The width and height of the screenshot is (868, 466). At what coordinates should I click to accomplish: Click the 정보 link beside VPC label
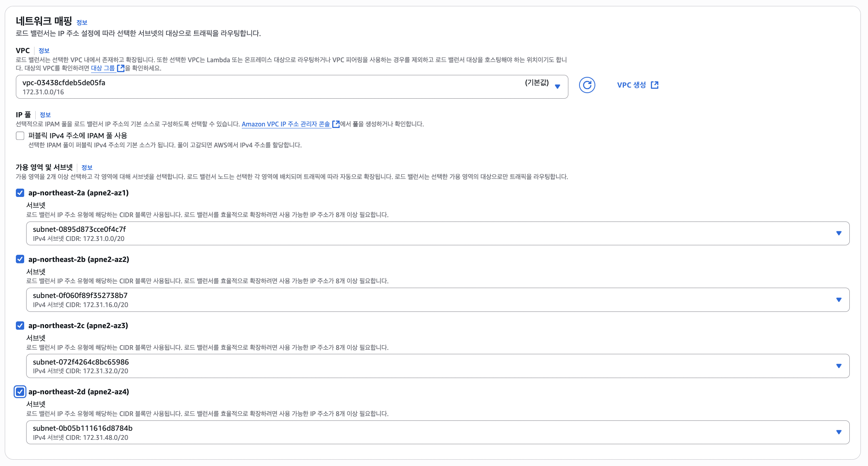pos(44,51)
